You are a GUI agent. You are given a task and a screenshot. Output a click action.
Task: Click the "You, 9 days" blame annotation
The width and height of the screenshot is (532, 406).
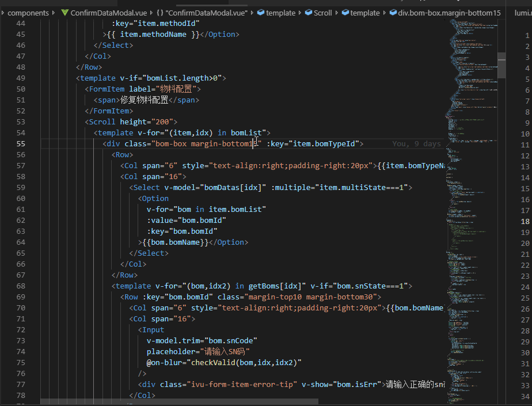[x=416, y=143]
